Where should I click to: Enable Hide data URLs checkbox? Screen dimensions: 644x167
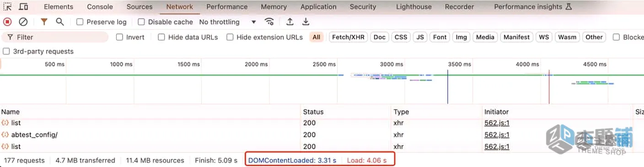pyautogui.click(x=161, y=37)
